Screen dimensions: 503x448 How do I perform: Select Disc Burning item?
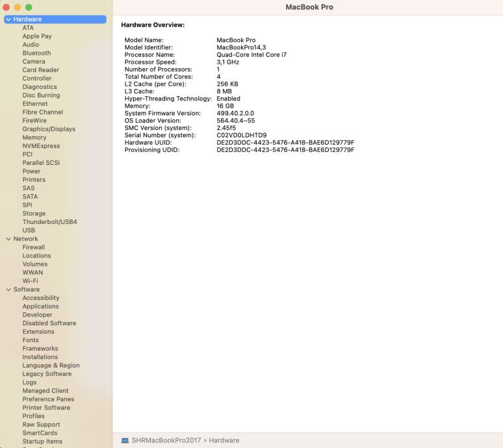coord(41,95)
